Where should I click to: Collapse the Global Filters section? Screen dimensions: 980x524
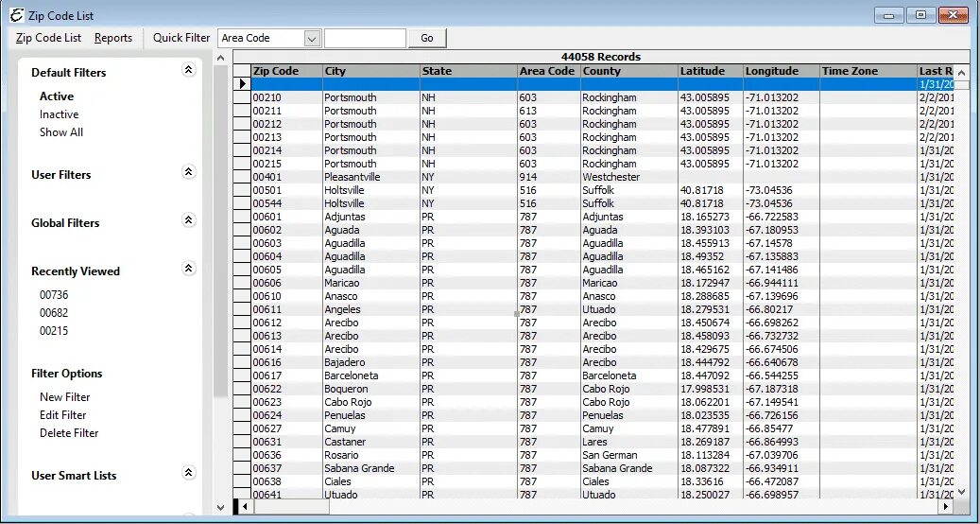tap(189, 220)
